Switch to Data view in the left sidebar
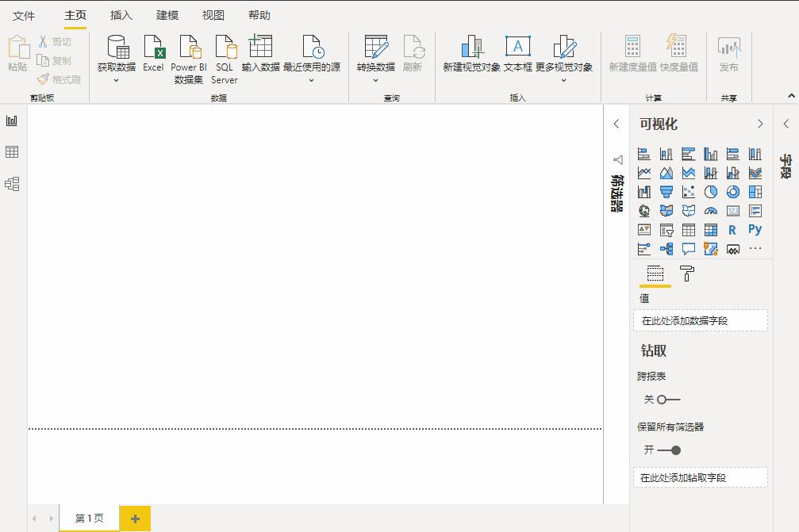The image size is (799, 532). point(11,153)
